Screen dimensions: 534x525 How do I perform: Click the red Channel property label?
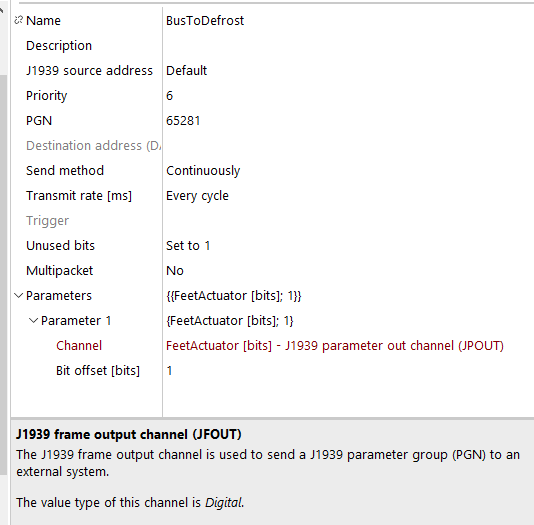(x=79, y=346)
